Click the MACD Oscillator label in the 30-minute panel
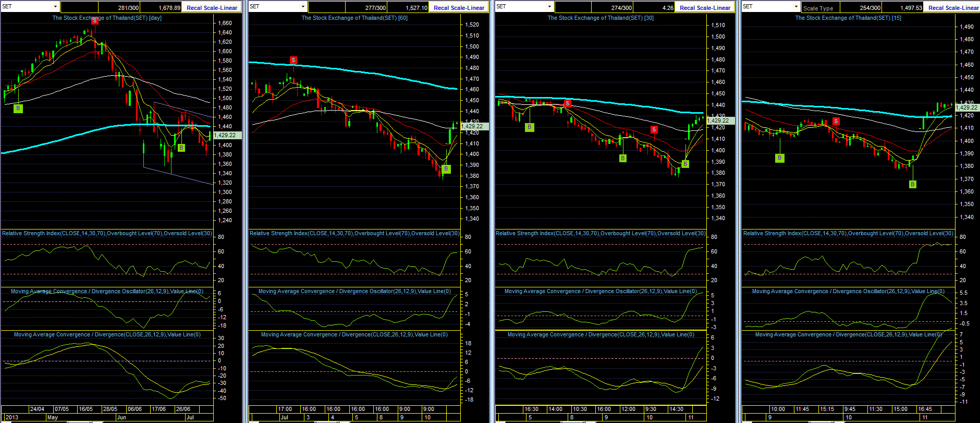The height and width of the screenshot is (423, 980). click(601, 291)
